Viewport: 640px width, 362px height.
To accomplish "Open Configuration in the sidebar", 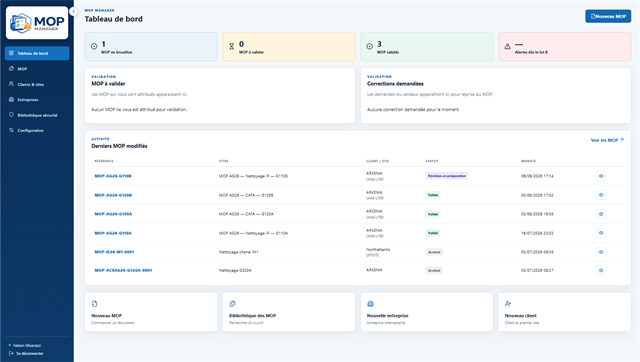I will (37, 131).
